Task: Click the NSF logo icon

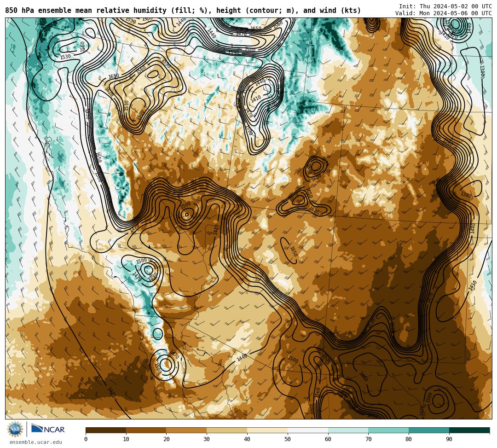Action: (x=15, y=429)
